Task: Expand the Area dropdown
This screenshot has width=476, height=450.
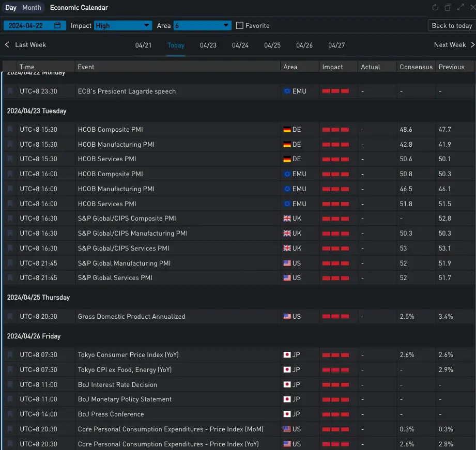Action: 202,26
